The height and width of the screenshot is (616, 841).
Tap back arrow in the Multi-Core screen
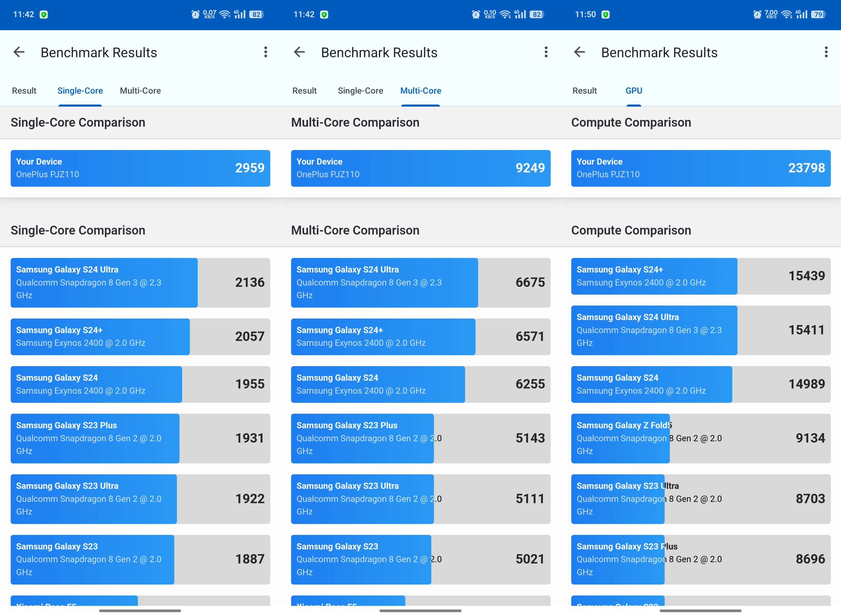299,52
